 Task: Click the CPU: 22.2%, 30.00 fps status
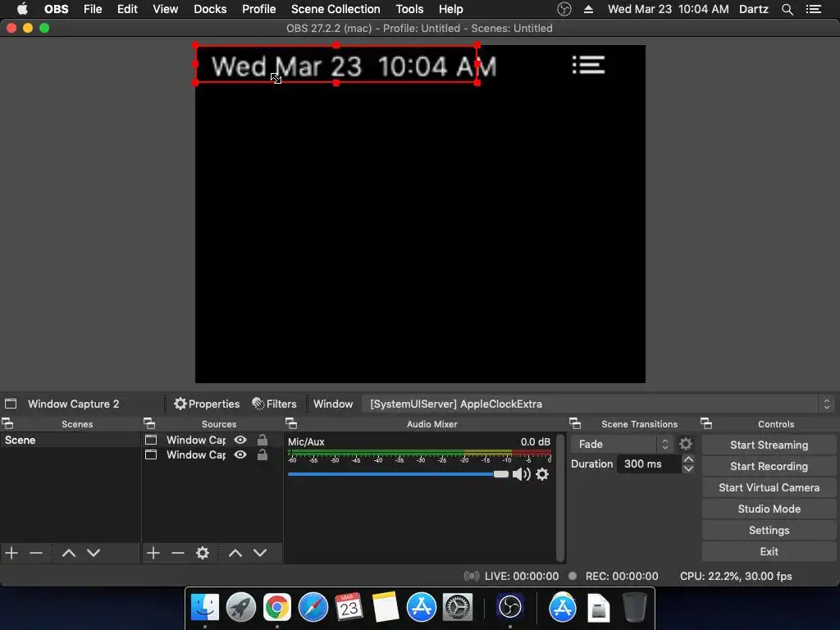point(736,576)
